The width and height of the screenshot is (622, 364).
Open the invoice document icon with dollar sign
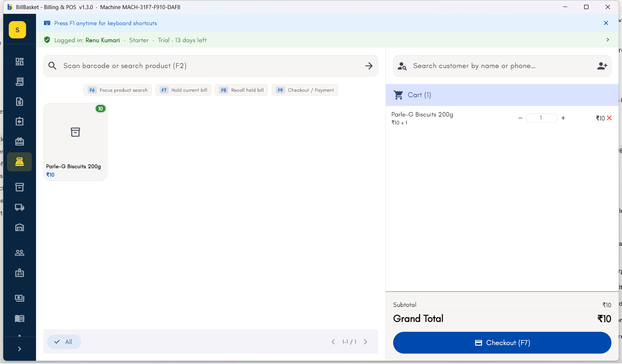(x=19, y=102)
